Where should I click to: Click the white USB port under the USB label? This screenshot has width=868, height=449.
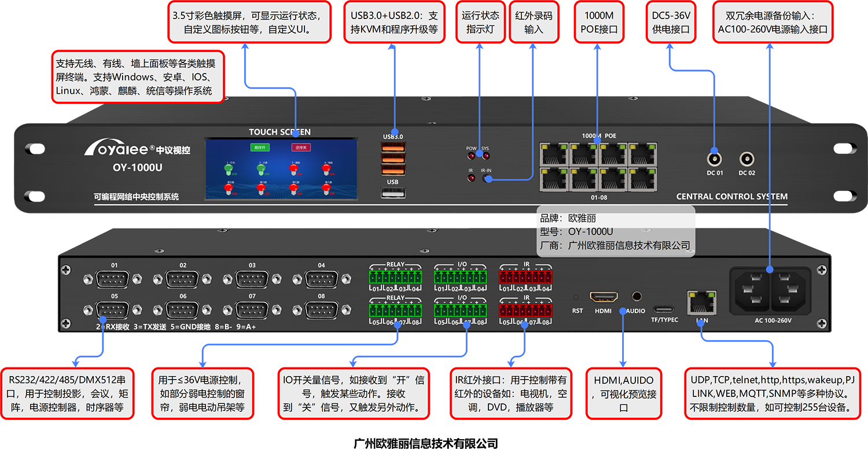coord(392,193)
